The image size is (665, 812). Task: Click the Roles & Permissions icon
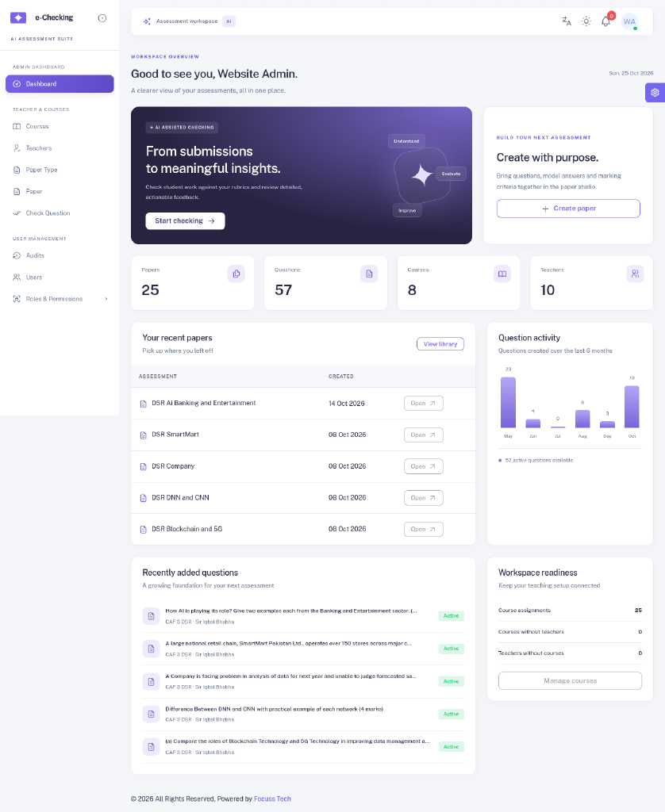pyautogui.click(x=17, y=299)
